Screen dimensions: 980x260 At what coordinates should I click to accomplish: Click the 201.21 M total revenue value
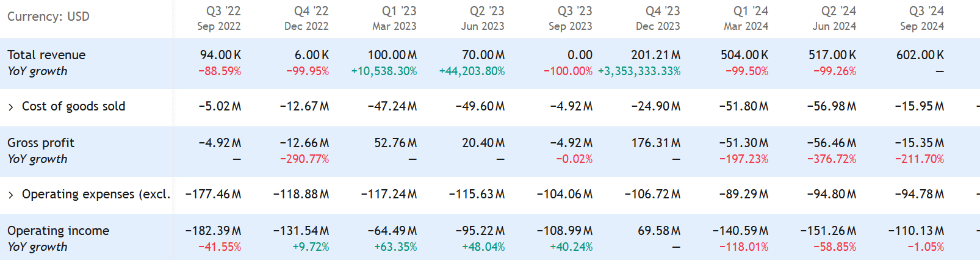(655, 55)
